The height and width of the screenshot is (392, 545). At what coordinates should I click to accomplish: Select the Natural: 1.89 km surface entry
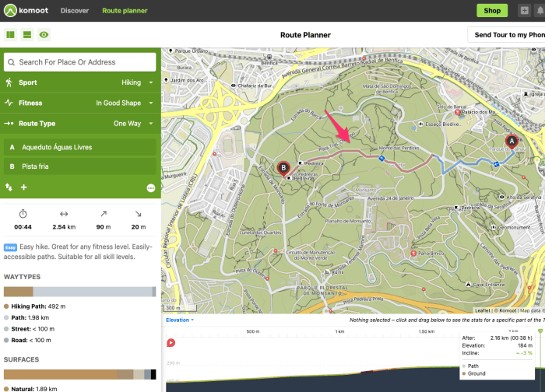[30, 389]
